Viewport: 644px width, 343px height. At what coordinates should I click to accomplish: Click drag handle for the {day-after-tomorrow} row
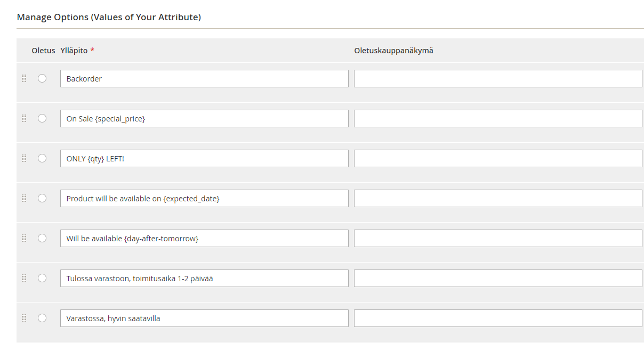[x=24, y=238]
